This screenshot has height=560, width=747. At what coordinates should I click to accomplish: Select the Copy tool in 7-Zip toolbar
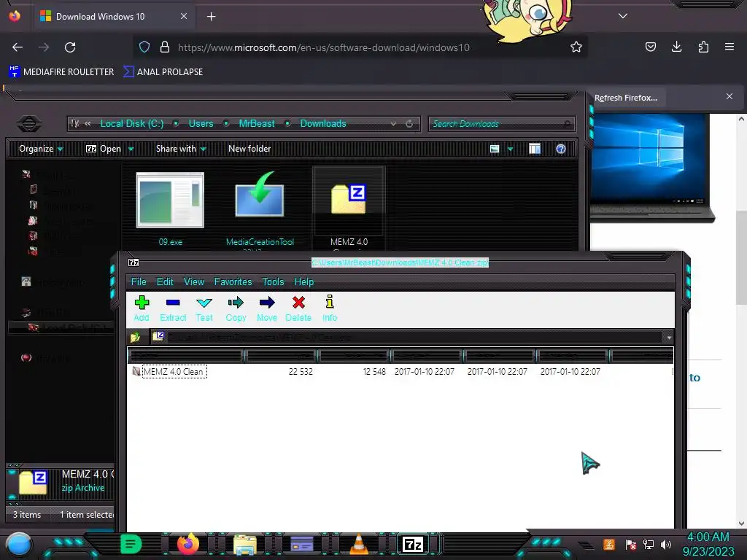(x=236, y=308)
